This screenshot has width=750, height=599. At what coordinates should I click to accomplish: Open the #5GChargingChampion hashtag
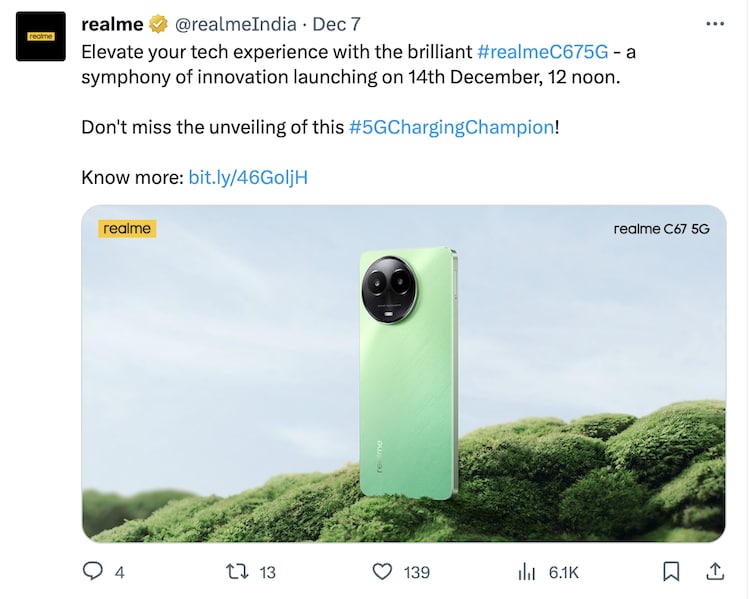tap(450, 128)
